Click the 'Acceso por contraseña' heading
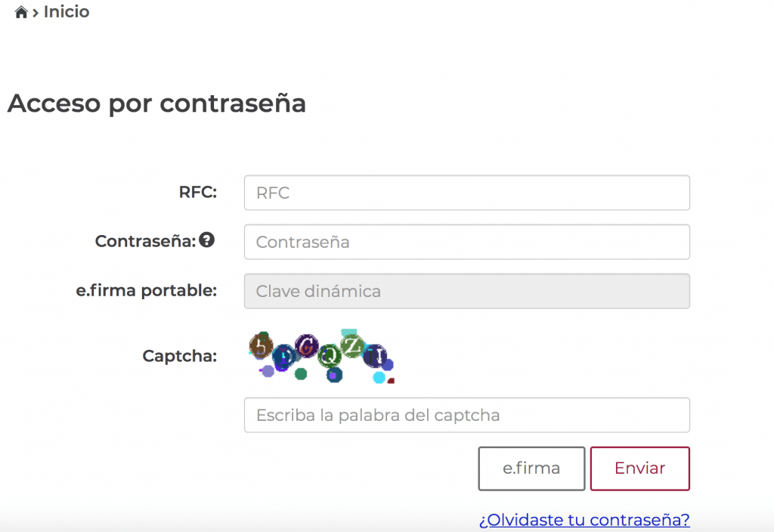 (x=157, y=104)
